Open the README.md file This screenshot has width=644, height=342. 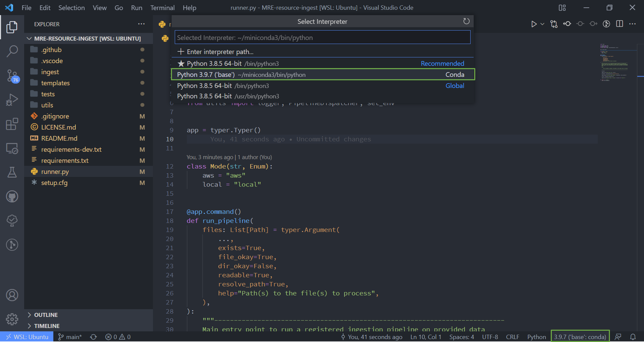(89, 138)
